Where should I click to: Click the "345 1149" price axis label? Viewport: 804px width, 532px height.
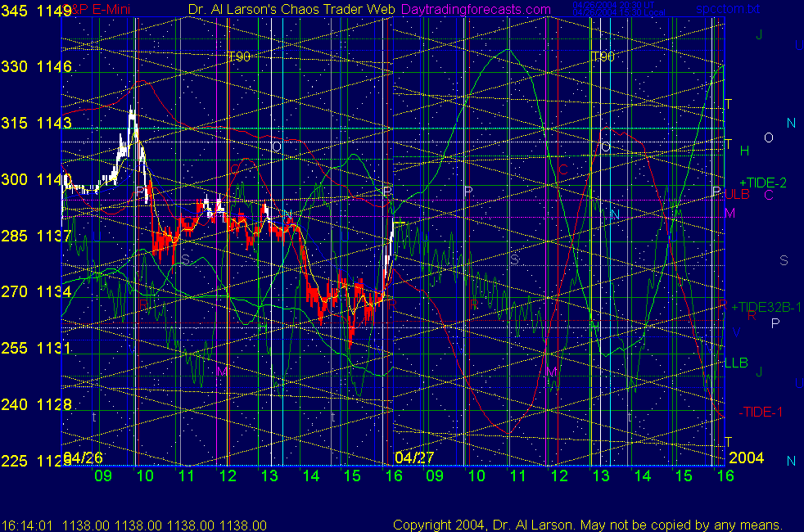[36, 11]
